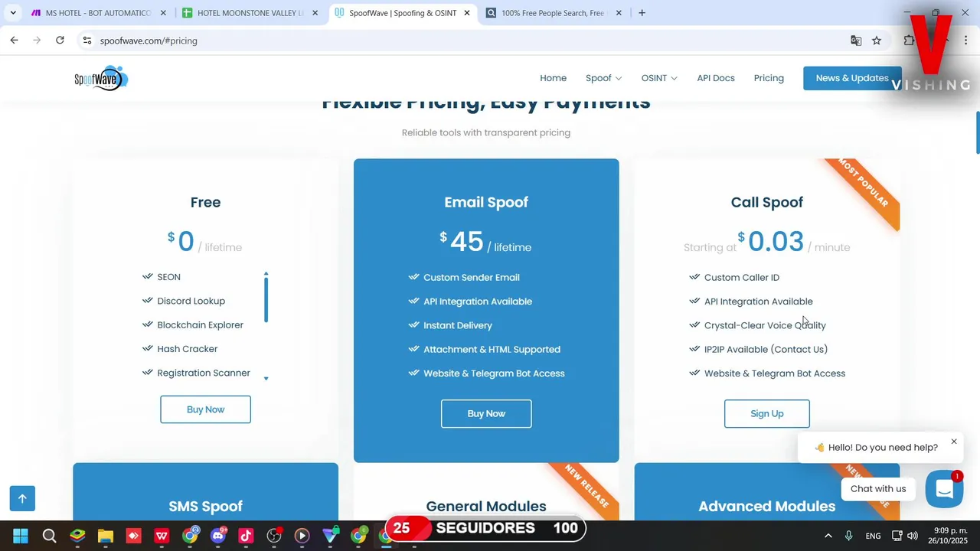Viewport: 980px width, 551px height.
Task: Click the SpoofWave logo in header
Action: [x=101, y=78]
